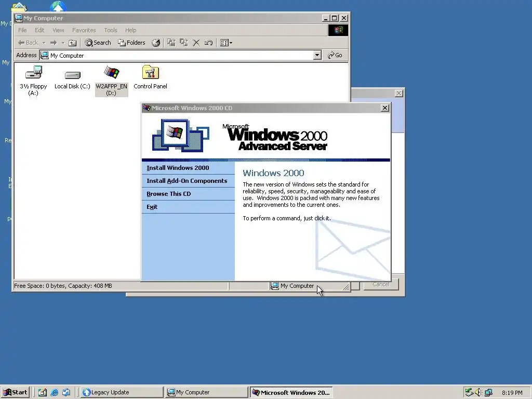
Task: Switch to the Legacy Update taskbar button
Action: click(x=122, y=393)
